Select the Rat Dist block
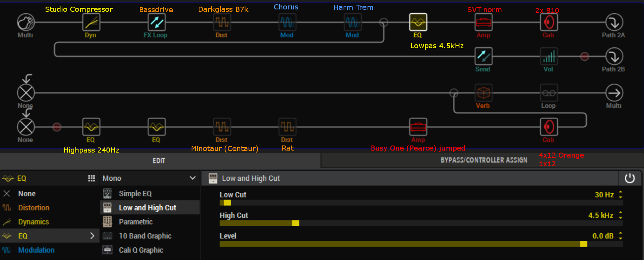Screen dimensions: 644x260 [287, 127]
